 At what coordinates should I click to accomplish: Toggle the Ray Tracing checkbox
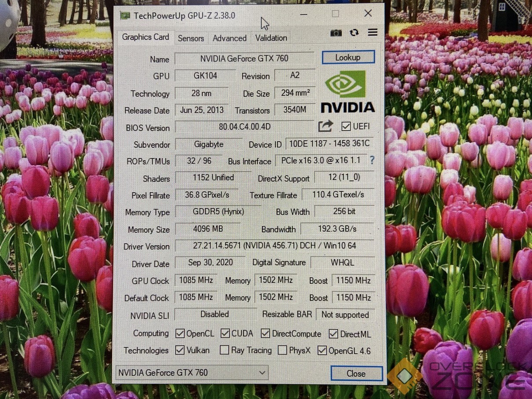(224, 350)
